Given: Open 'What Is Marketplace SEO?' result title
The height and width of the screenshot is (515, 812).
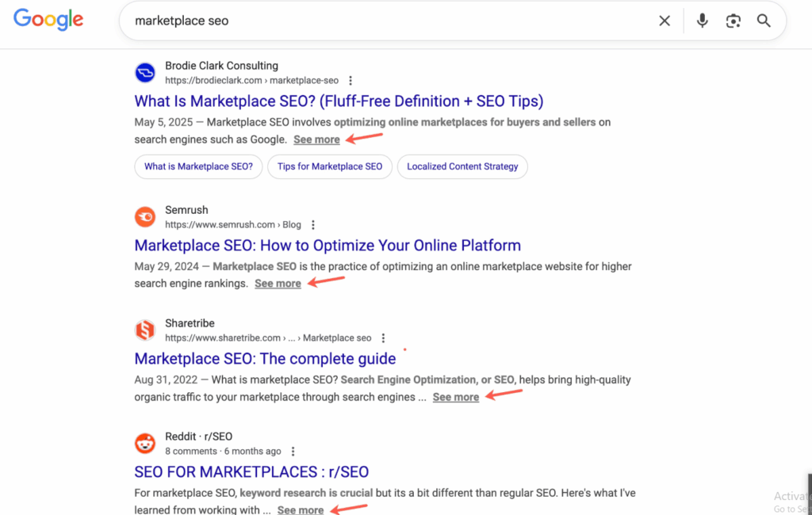Looking at the screenshot, I should [339, 101].
